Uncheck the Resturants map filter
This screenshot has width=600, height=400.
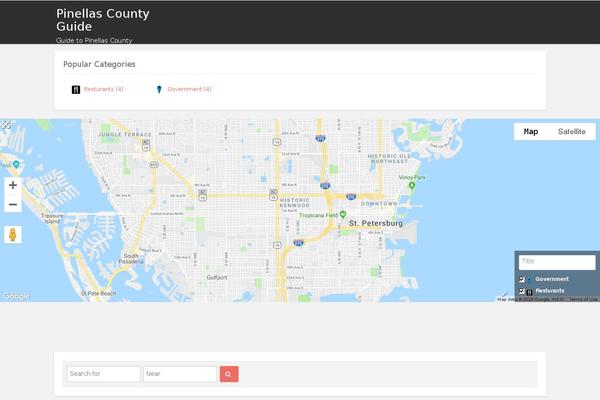(522, 291)
